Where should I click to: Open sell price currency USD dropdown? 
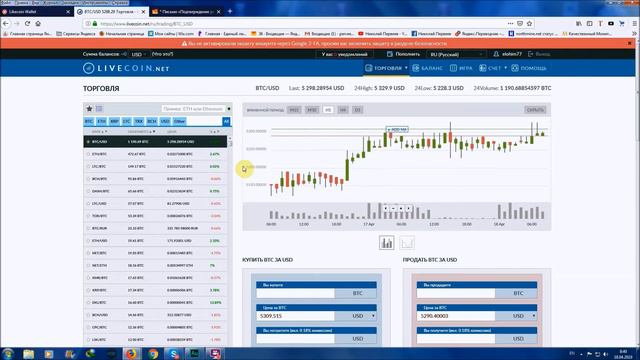click(534, 316)
